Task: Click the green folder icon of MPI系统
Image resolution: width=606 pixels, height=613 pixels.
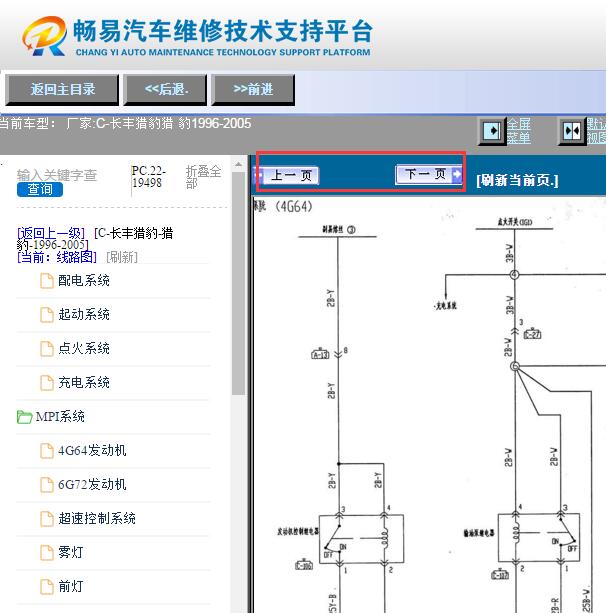Action: point(24,417)
